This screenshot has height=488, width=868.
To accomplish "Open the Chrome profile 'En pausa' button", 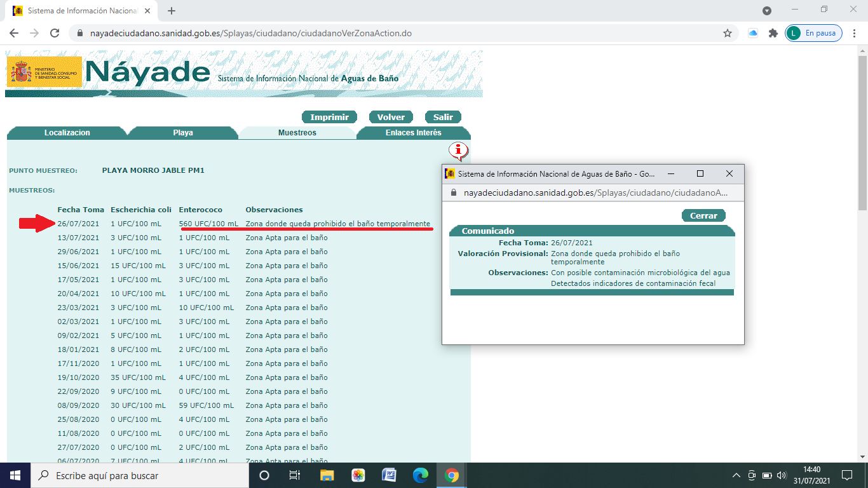I will (x=814, y=33).
